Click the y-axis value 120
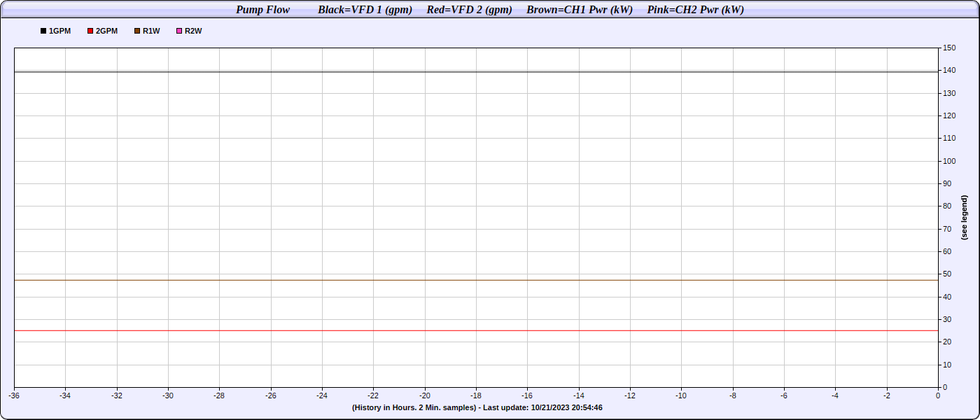Viewport: 980px width, 420px height. click(x=949, y=115)
